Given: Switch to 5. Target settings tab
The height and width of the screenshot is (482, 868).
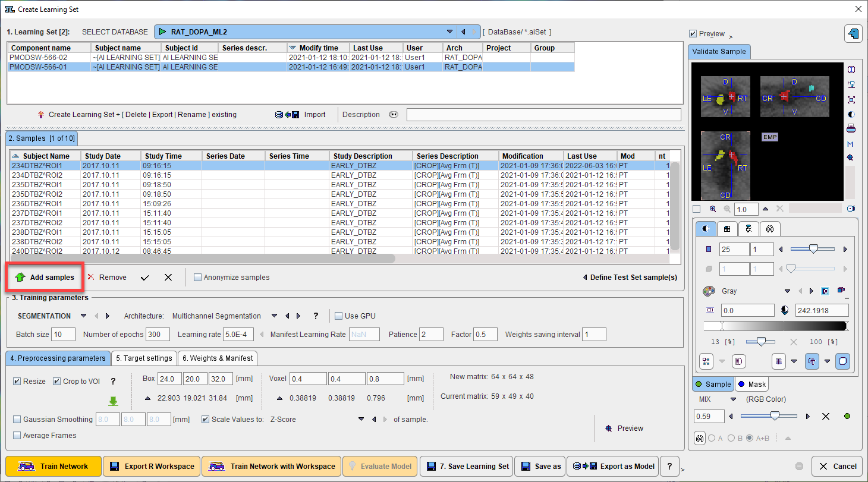Looking at the screenshot, I should pyautogui.click(x=144, y=358).
